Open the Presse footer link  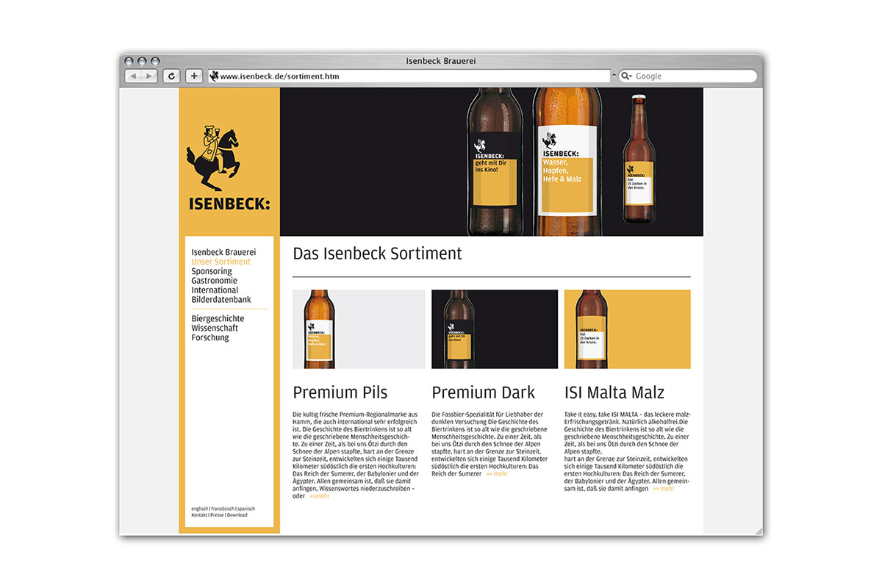coord(217,515)
